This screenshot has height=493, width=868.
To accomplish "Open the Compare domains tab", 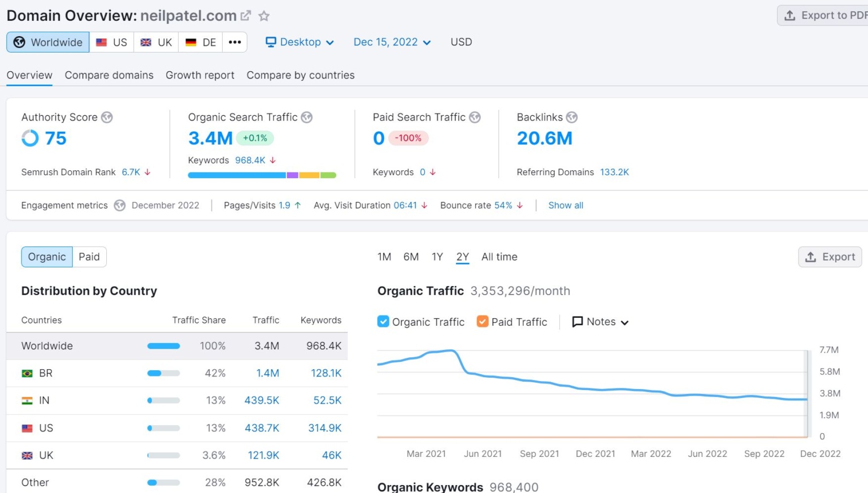I will [108, 75].
